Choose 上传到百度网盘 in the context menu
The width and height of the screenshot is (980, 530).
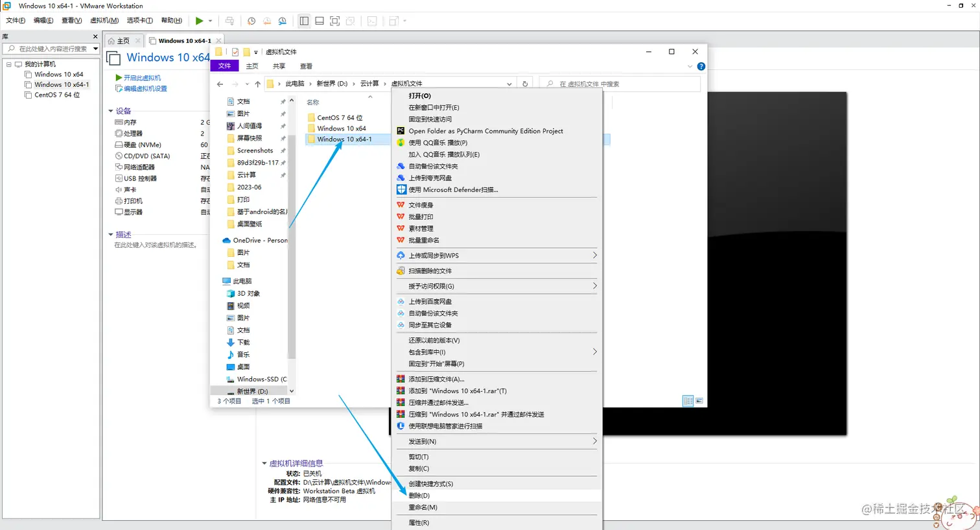[497, 302]
